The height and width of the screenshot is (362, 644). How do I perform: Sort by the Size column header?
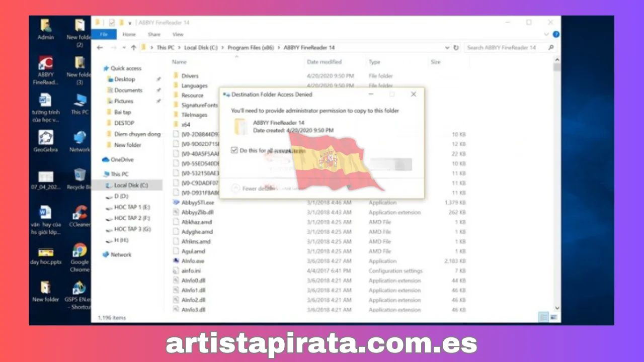point(436,62)
